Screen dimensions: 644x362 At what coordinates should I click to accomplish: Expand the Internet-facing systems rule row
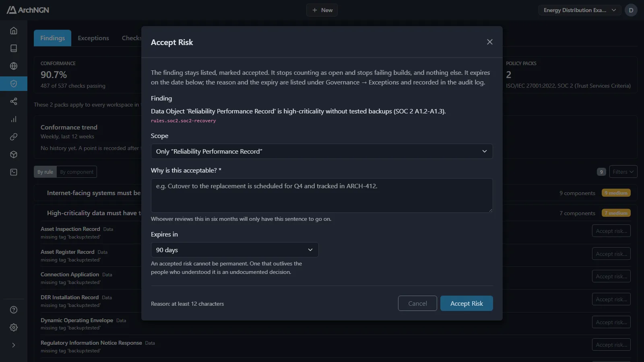pos(336,193)
